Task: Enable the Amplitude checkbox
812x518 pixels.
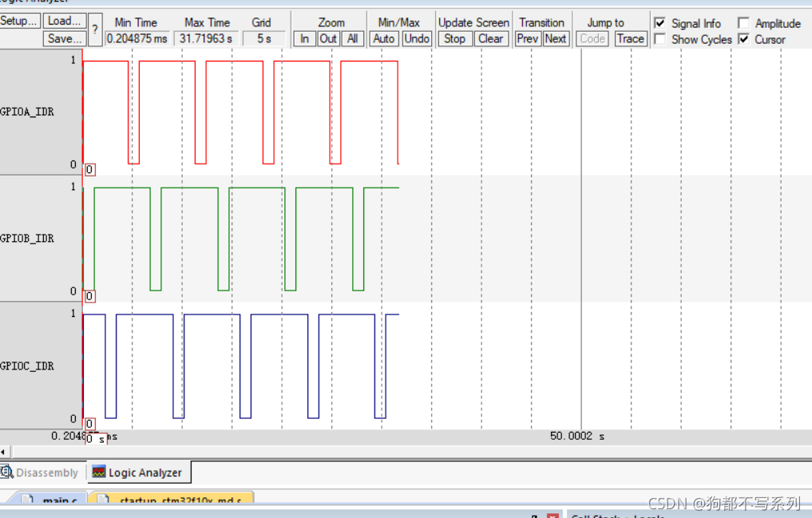Action: coord(743,23)
